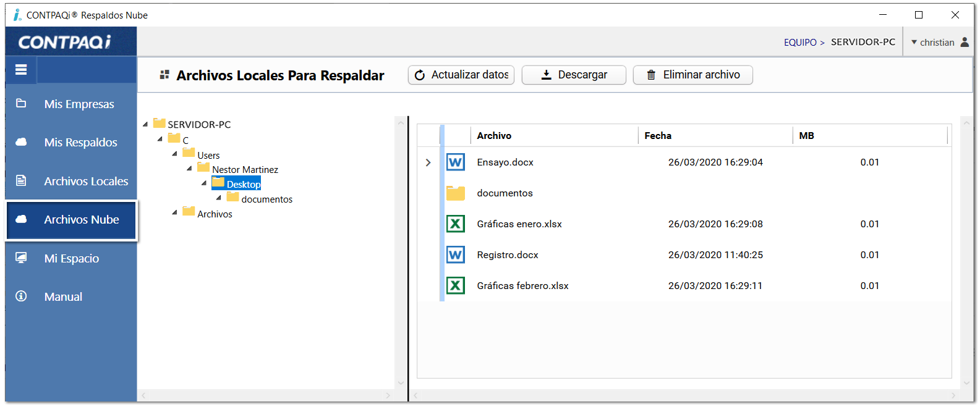Sort by the Fecha column header
980x407 pixels.
coord(658,135)
